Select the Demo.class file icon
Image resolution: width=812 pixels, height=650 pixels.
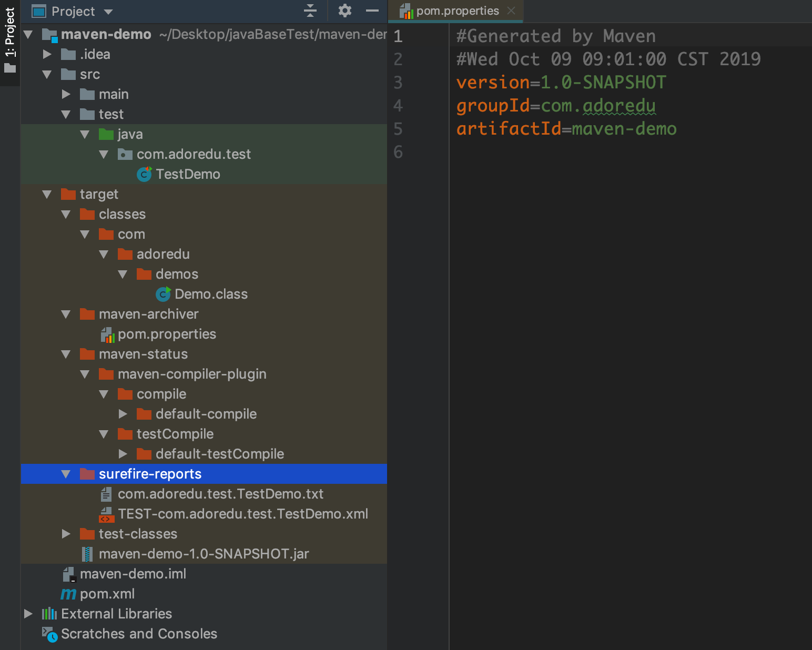tap(163, 294)
